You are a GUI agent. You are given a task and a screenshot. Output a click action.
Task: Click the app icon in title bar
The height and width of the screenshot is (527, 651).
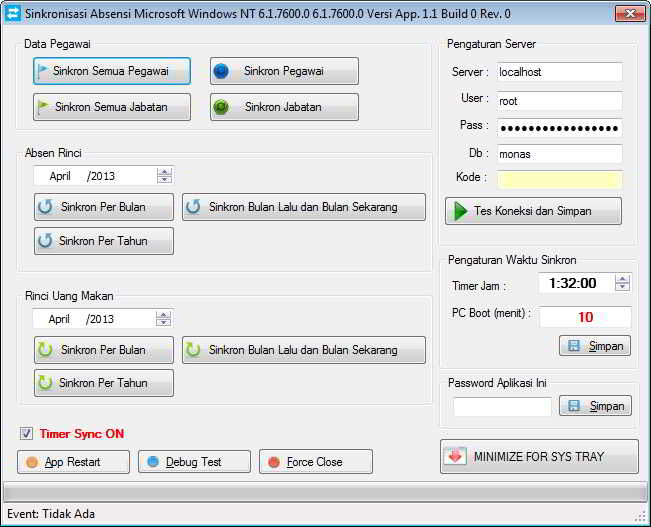click(x=13, y=14)
